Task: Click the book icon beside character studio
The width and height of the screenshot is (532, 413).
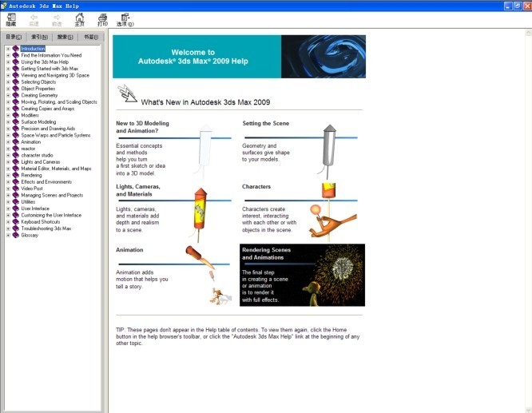Action: pos(16,155)
